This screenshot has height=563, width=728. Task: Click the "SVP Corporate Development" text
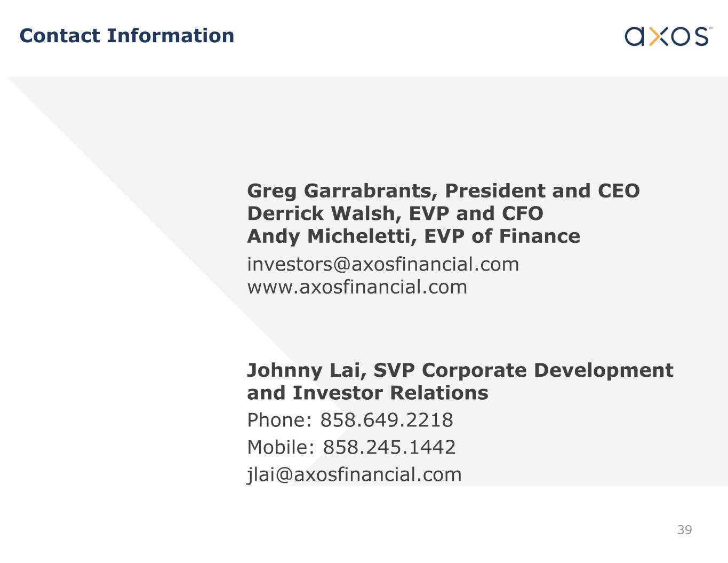[x=523, y=370]
